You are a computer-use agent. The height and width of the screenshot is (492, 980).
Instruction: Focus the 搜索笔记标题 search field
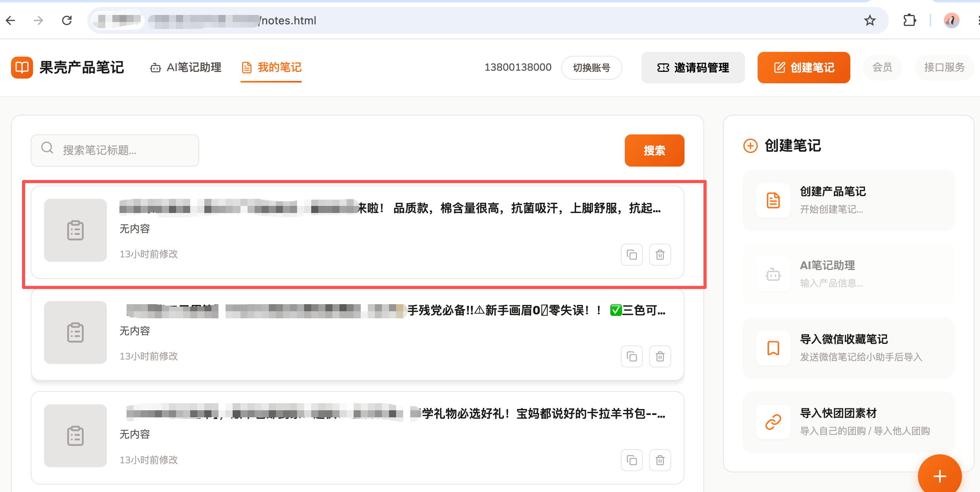click(115, 150)
